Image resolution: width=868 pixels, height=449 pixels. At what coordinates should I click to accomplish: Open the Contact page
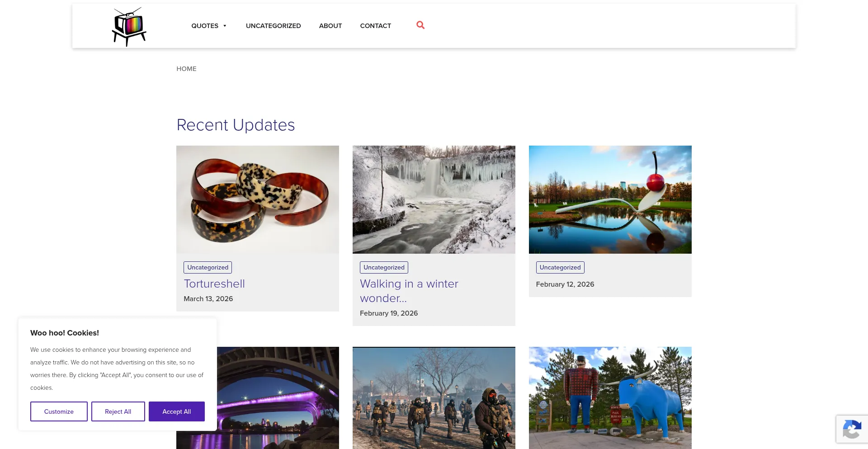tap(376, 26)
